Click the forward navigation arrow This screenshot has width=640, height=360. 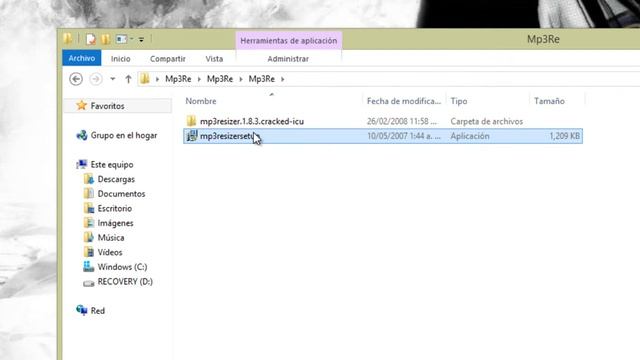(96, 79)
